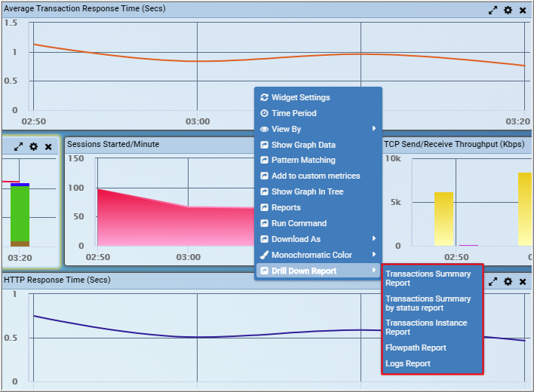The width and height of the screenshot is (534, 392).
Task: Open Transactions Summary Report
Action: tap(428, 278)
